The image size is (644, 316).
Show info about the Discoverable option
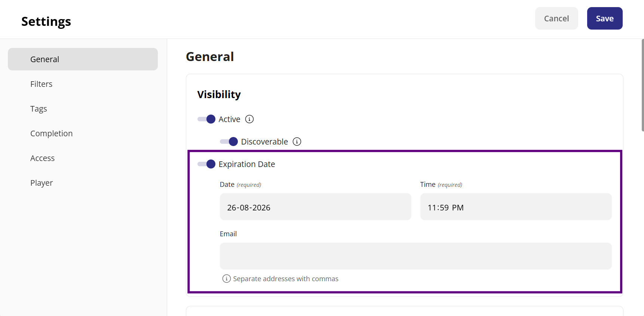[297, 142]
